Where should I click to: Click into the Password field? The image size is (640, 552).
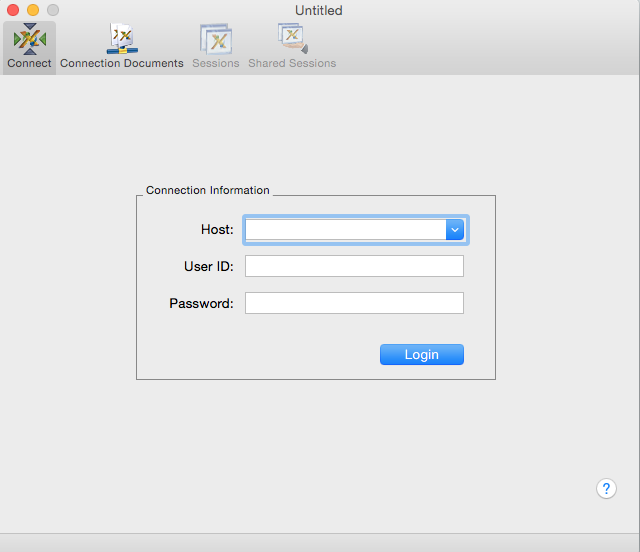click(x=354, y=303)
